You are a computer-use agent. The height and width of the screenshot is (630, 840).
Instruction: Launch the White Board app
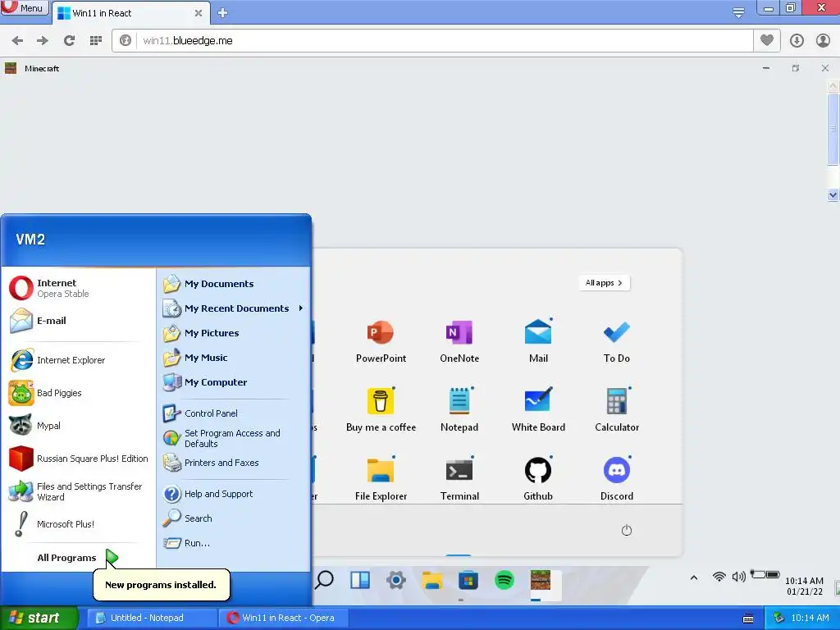coord(538,400)
